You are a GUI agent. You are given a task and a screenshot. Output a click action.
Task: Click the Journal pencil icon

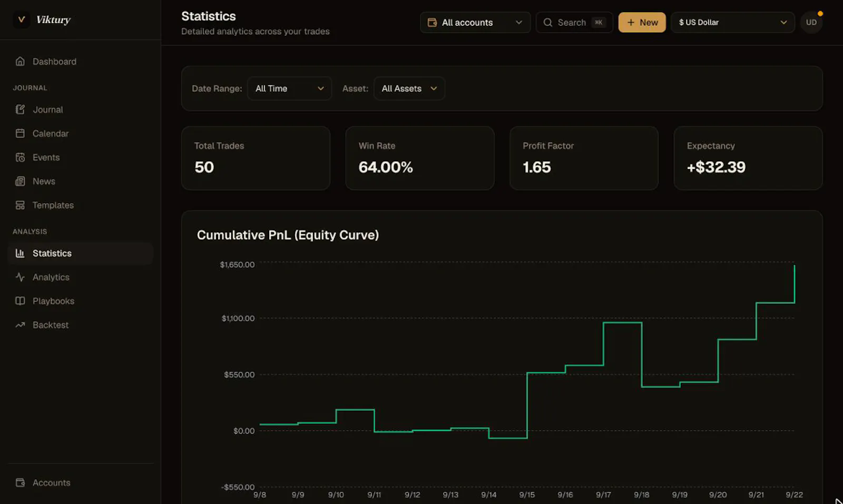[20, 110]
